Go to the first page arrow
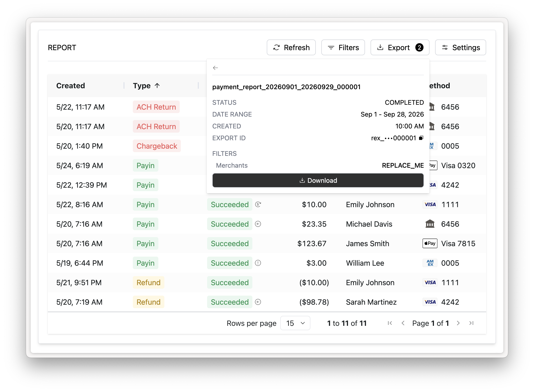The width and height of the screenshot is (534, 392). pos(390,323)
